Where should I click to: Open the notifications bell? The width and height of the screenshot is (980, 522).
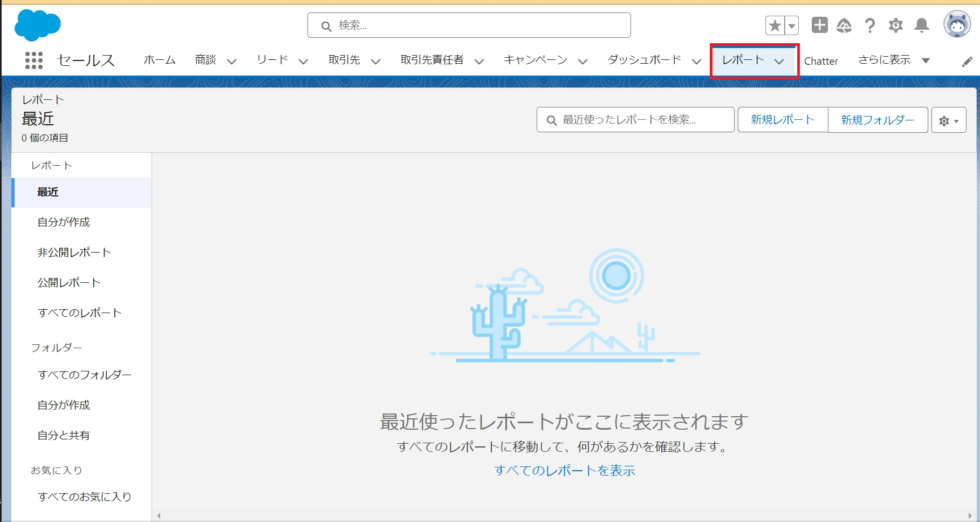tap(922, 25)
